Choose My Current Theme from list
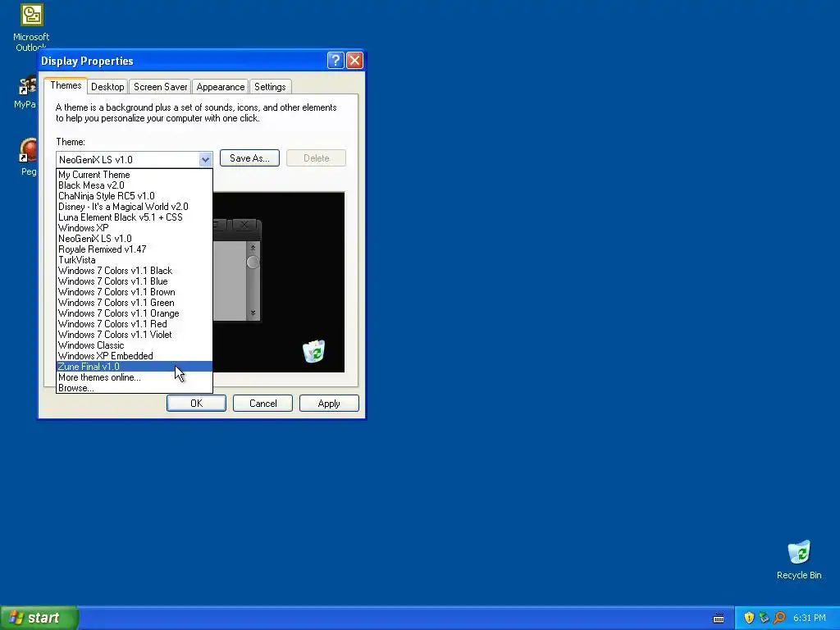 click(x=135, y=175)
